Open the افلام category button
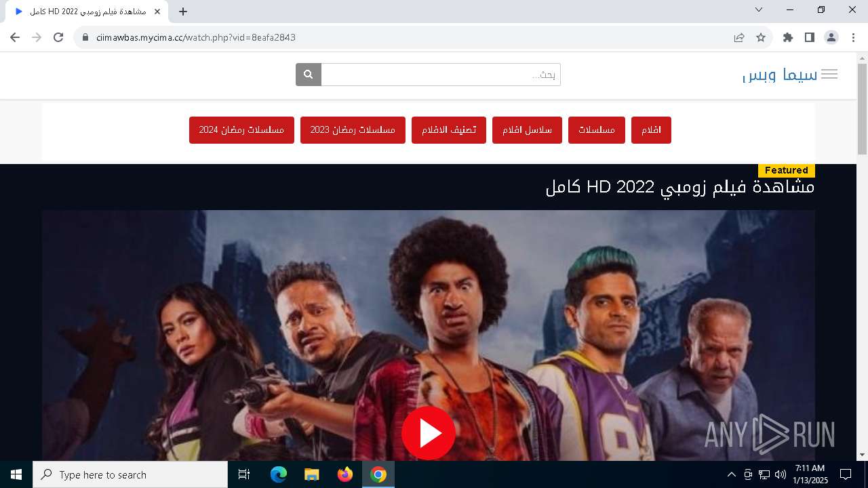 651,130
